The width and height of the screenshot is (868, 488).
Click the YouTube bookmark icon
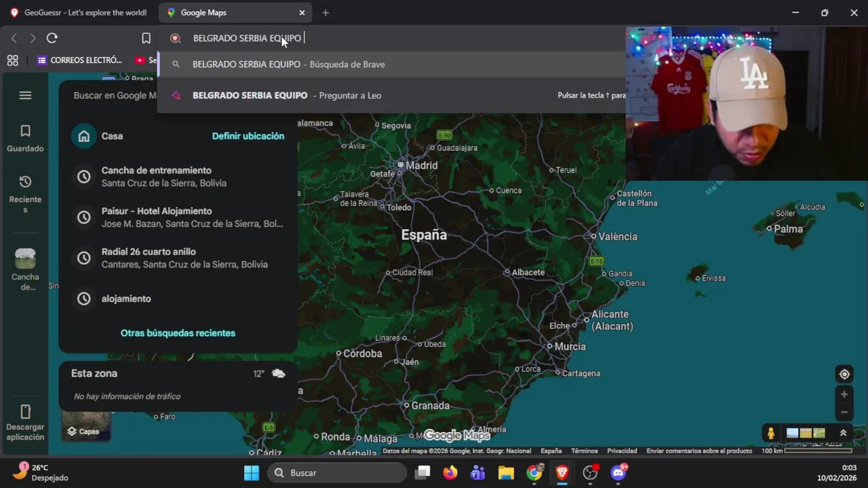click(x=140, y=60)
